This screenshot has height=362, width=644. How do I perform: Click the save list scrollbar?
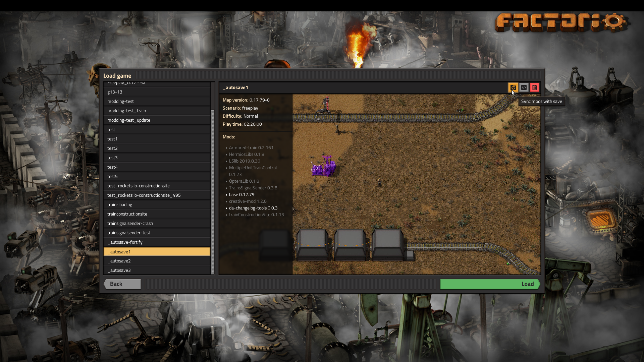212,192
